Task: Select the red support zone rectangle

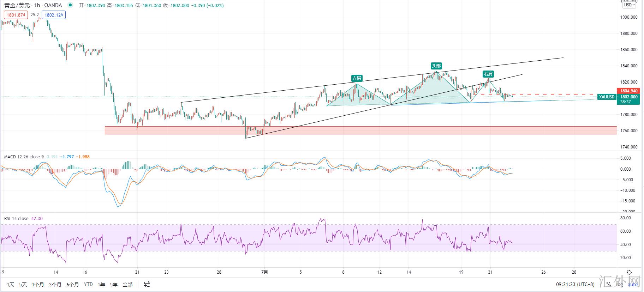Action: click(353, 130)
